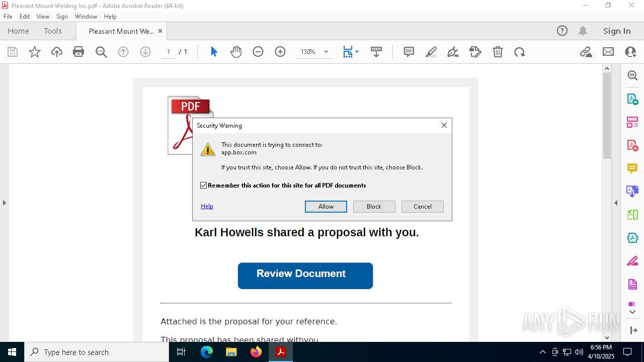Viewport: 644px width, 362px height.
Task: Activate the Hand pan tool
Action: 236,52
